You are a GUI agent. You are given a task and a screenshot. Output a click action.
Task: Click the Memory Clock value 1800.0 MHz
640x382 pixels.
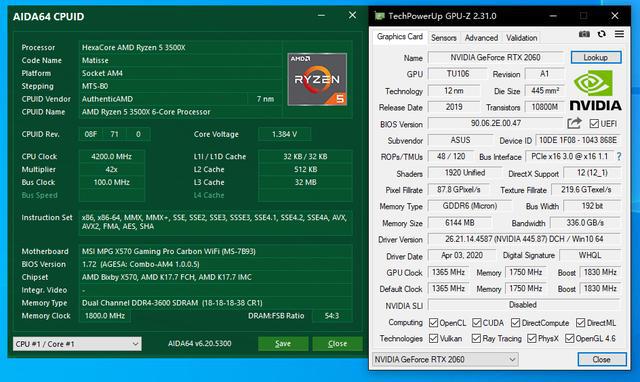(105, 316)
